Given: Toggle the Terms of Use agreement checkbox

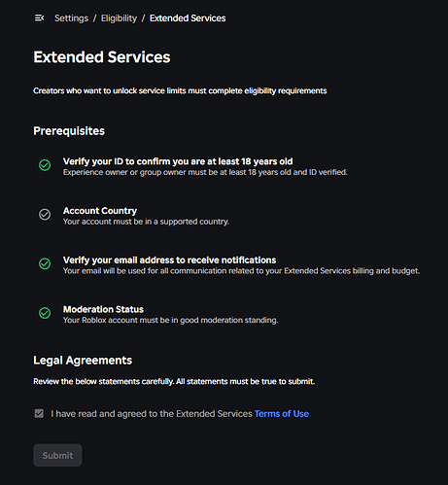Looking at the screenshot, I should [x=39, y=413].
